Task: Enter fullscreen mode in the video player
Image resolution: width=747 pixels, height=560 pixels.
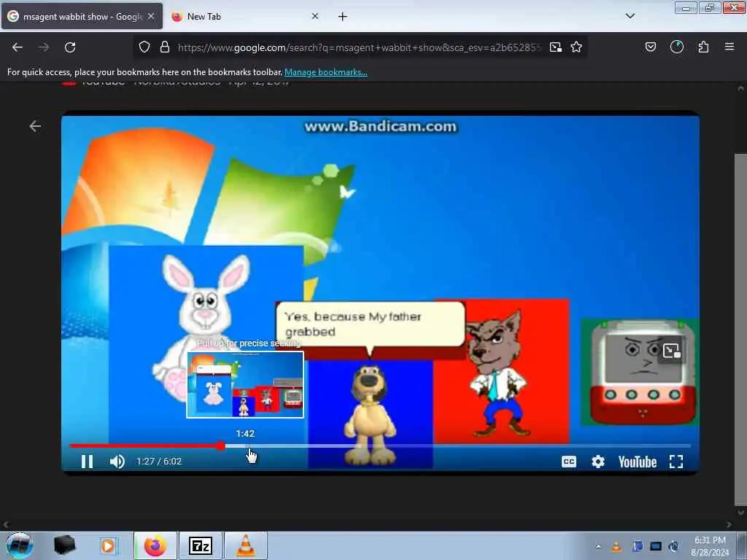Action: tap(676, 462)
